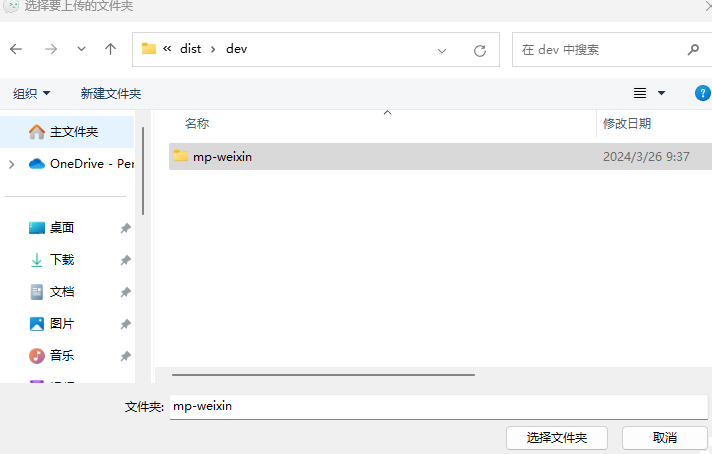
Task: Expand the OneDrive tree node
Action: pos(12,164)
